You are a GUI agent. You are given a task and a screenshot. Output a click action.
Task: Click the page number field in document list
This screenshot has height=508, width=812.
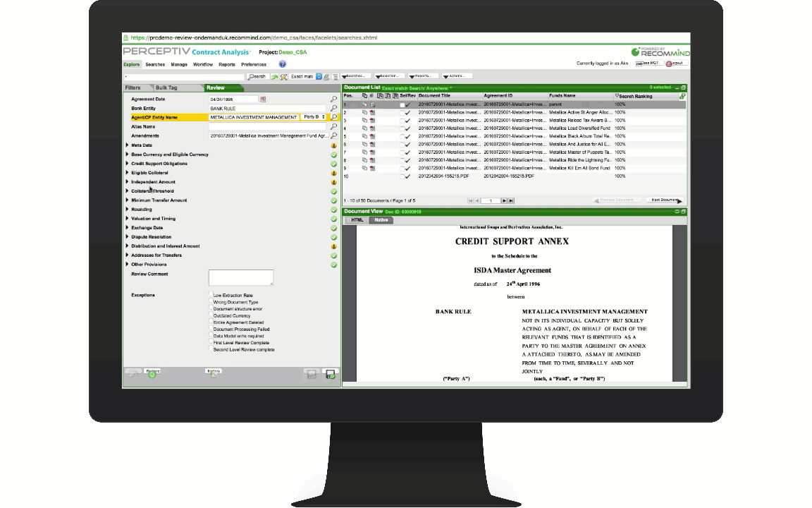tap(491, 200)
